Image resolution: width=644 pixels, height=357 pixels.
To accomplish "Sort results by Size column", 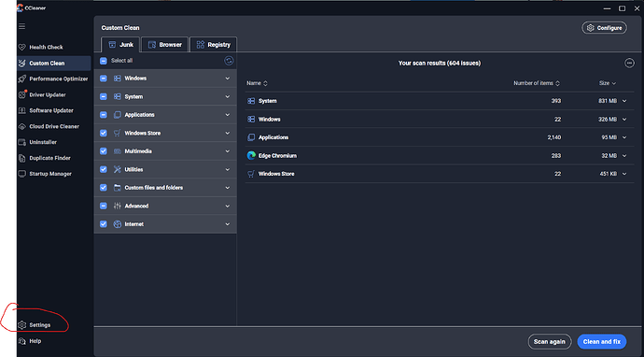I will [x=608, y=83].
